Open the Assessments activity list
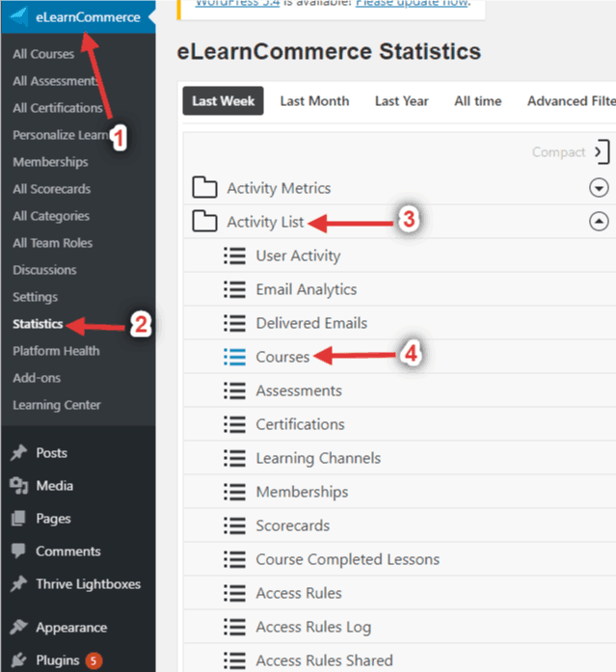The image size is (616, 672). (299, 390)
